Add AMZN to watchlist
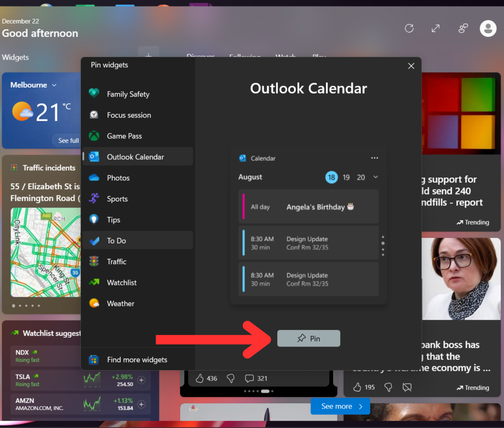 pos(141,404)
